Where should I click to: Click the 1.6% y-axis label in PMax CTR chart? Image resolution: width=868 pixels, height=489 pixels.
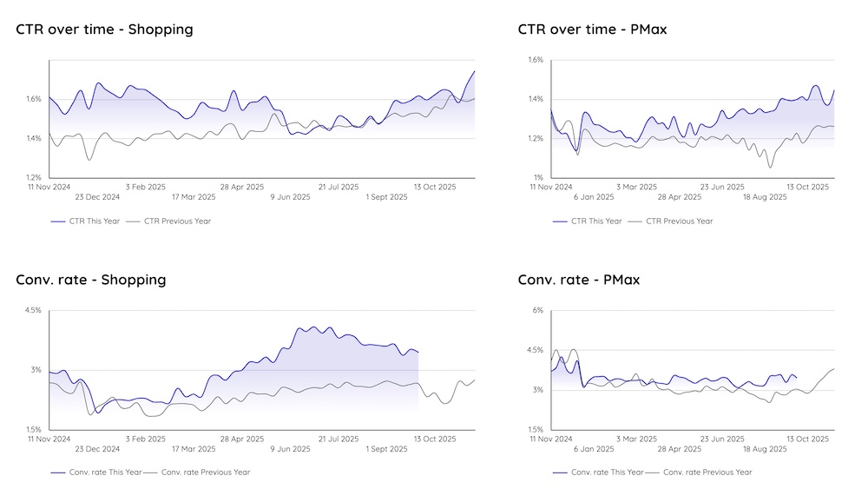[535, 60]
